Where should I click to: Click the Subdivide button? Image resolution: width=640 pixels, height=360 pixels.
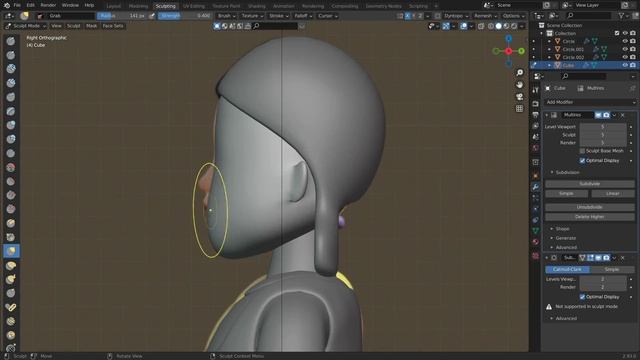coord(590,184)
